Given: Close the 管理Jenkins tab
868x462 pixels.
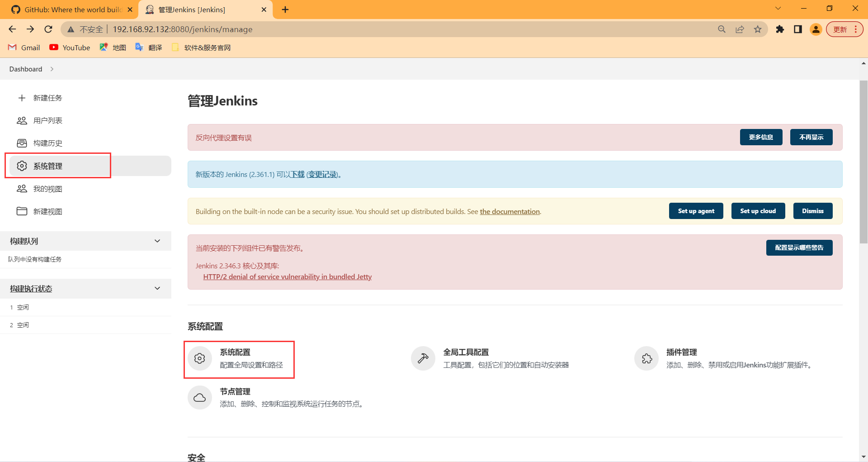Looking at the screenshot, I should (x=264, y=10).
